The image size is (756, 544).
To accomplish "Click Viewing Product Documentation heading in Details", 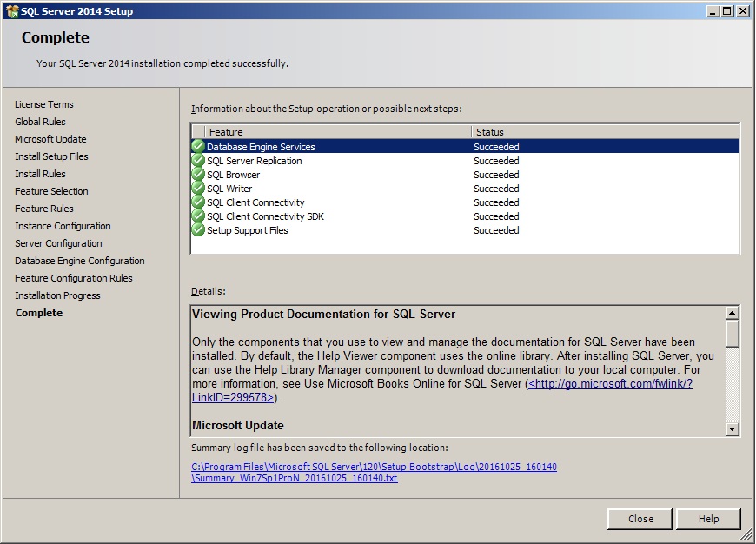I will 323,314.
